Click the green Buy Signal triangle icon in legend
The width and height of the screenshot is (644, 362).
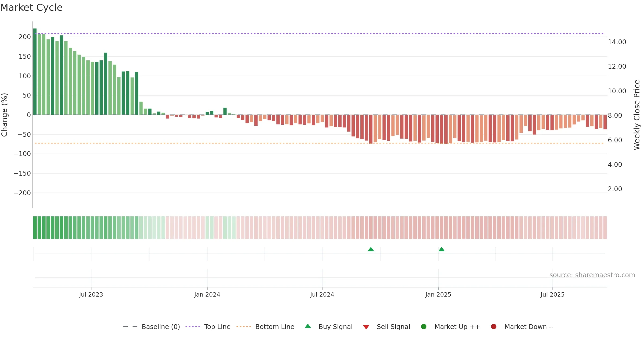308,326
